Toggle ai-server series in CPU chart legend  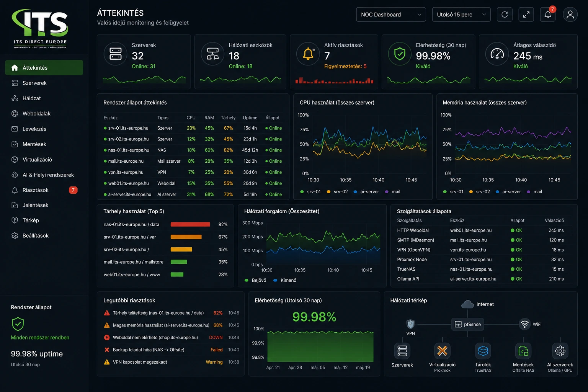pyautogui.click(x=366, y=192)
